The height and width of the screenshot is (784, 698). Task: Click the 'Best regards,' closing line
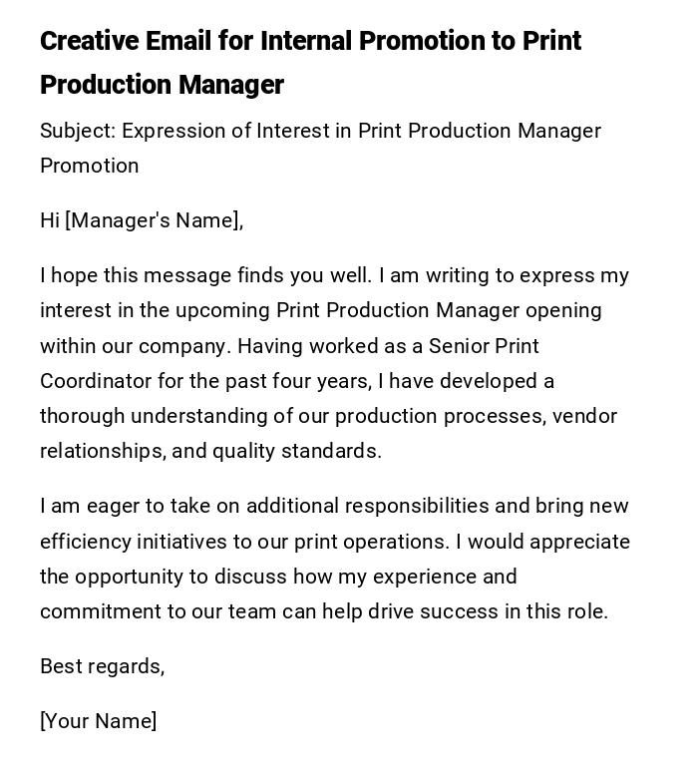point(102,666)
